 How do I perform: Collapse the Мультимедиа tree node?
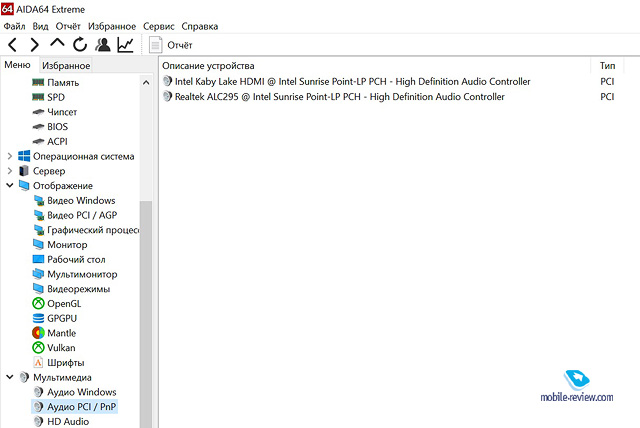pyautogui.click(x=10, y=377)
